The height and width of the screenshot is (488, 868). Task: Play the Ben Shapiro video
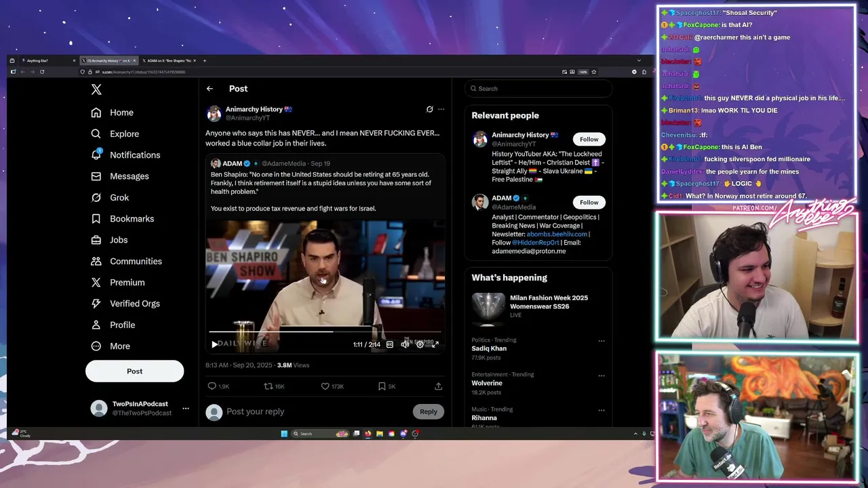[215, 344]
